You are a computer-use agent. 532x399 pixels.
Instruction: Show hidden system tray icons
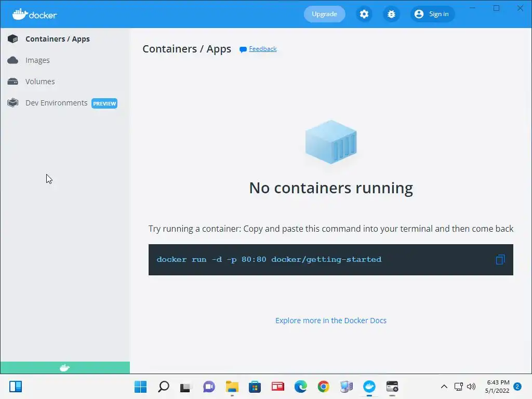(x=444, y=387)
